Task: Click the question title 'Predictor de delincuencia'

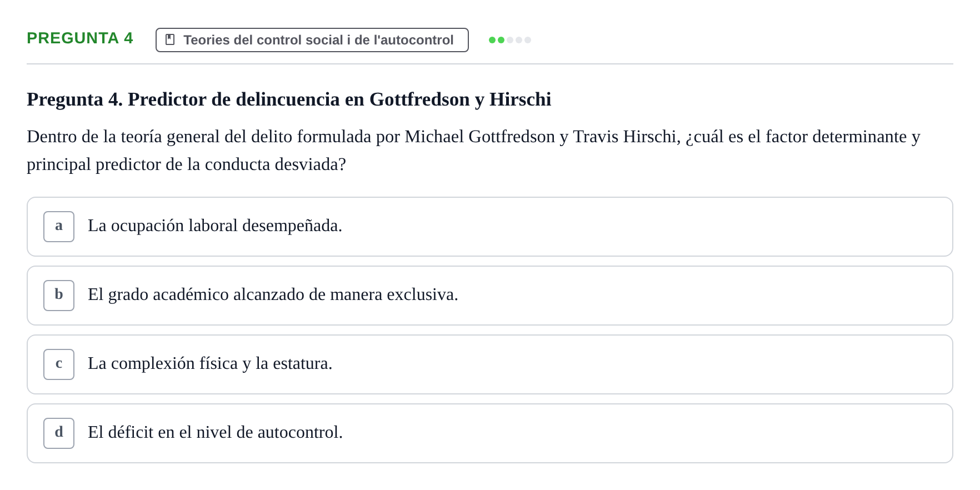Action: pyautogui.click(x=289, y=99)
